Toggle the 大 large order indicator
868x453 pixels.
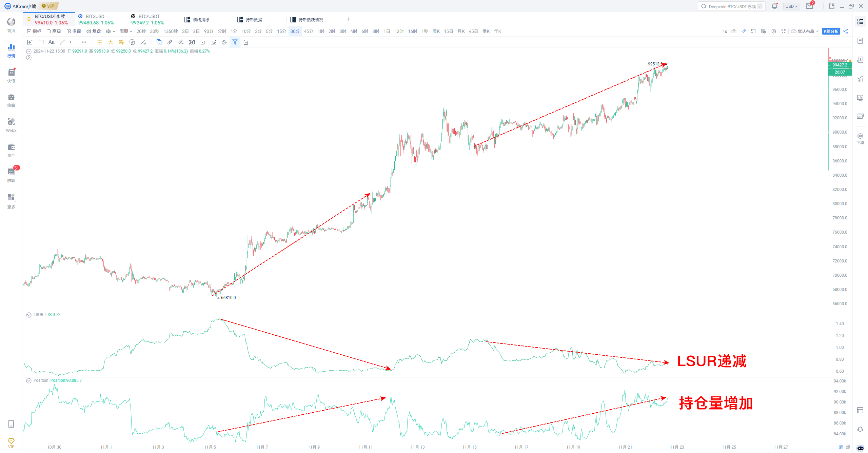point(111,42)
